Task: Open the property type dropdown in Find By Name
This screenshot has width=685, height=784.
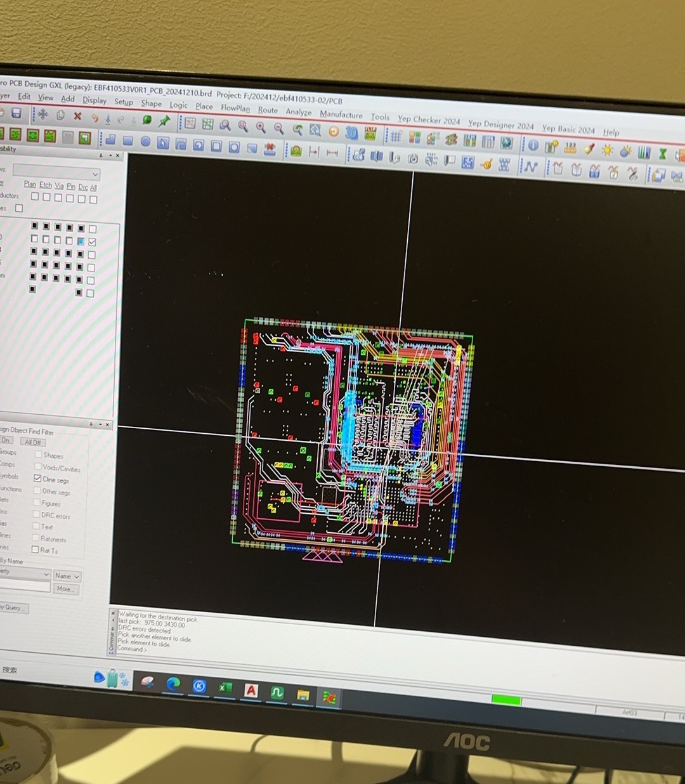Action: click(24, 573)
